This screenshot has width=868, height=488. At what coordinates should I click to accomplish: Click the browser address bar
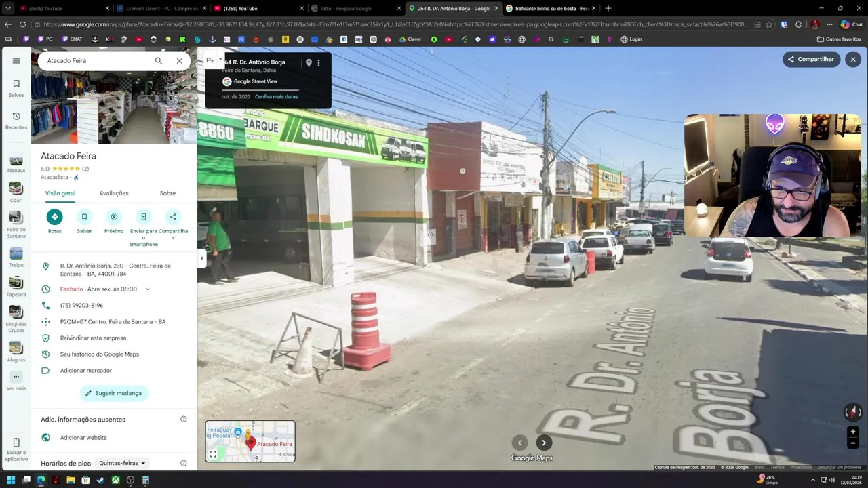click(x=397, y=24)
